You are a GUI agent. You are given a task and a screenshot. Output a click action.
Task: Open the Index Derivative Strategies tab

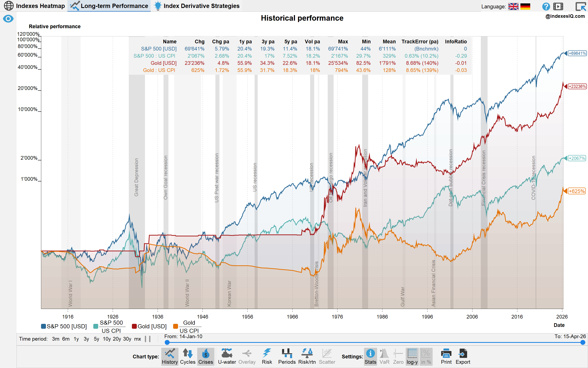tap(197, 6)
